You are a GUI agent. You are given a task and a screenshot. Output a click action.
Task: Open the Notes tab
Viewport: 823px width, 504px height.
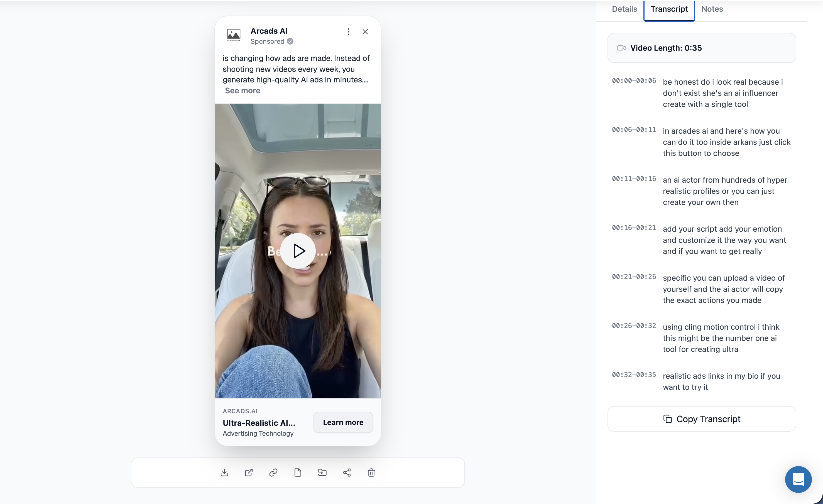(712, 9)
